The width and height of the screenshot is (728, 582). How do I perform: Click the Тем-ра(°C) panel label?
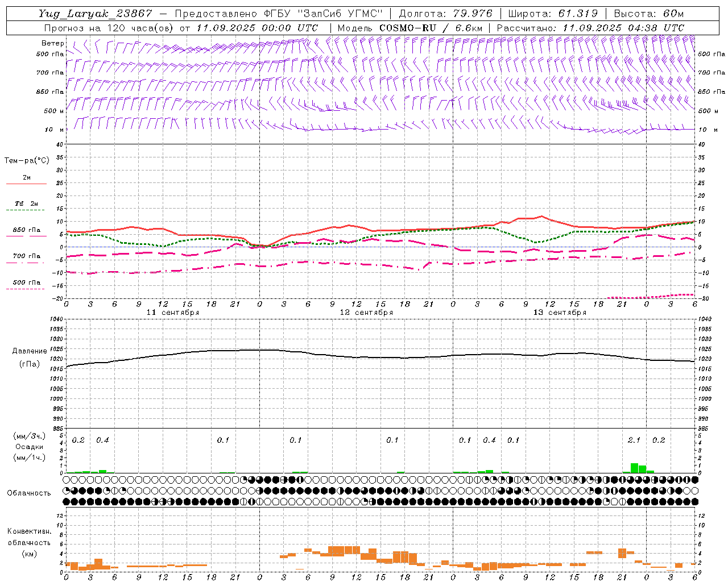pos(27,161)
